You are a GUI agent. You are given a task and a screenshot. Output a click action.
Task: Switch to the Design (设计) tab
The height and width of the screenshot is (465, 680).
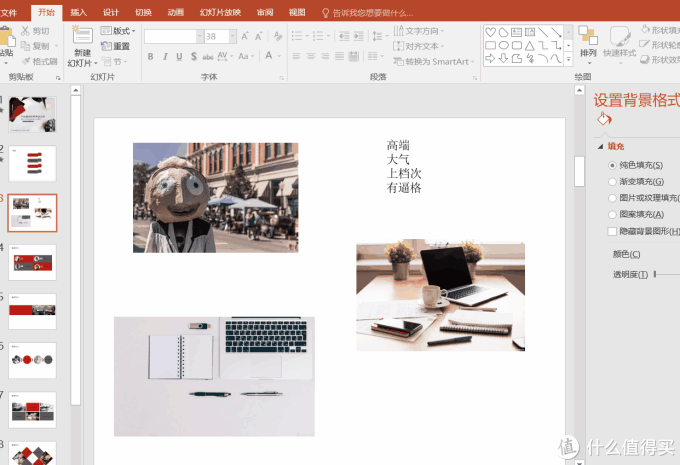pos(111,12)
